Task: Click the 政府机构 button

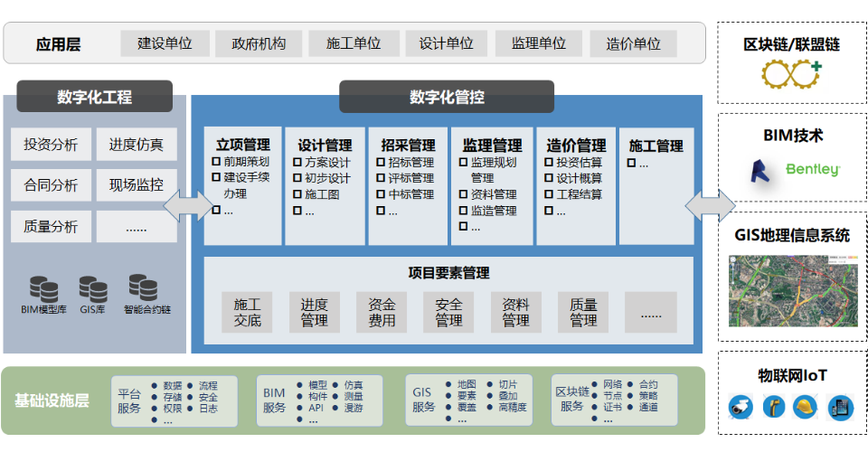Action: tap(259, 43)
